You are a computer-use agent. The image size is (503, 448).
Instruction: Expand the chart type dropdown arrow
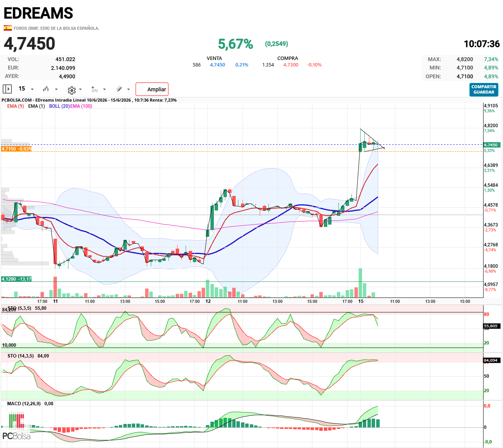click(56, 89)
